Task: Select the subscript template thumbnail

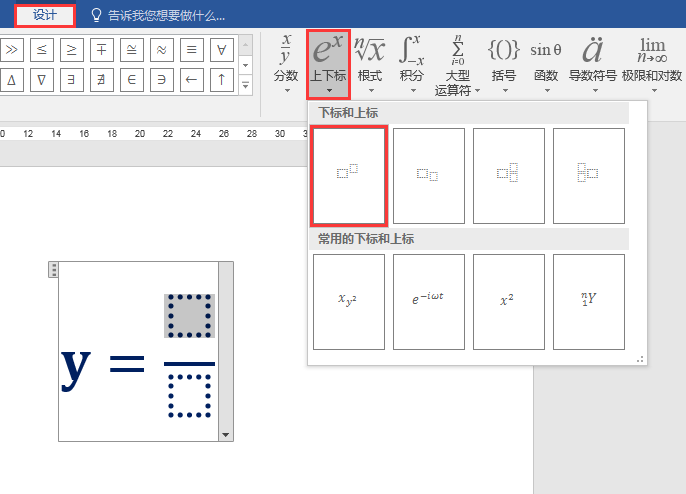Action: coord(429,175)
